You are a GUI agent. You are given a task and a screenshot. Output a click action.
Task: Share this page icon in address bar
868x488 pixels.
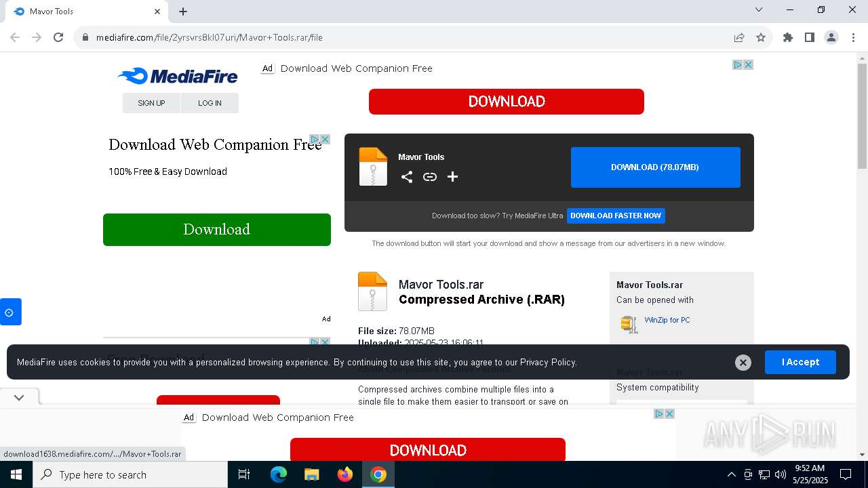pyautogui.click(x=739, y=37)
